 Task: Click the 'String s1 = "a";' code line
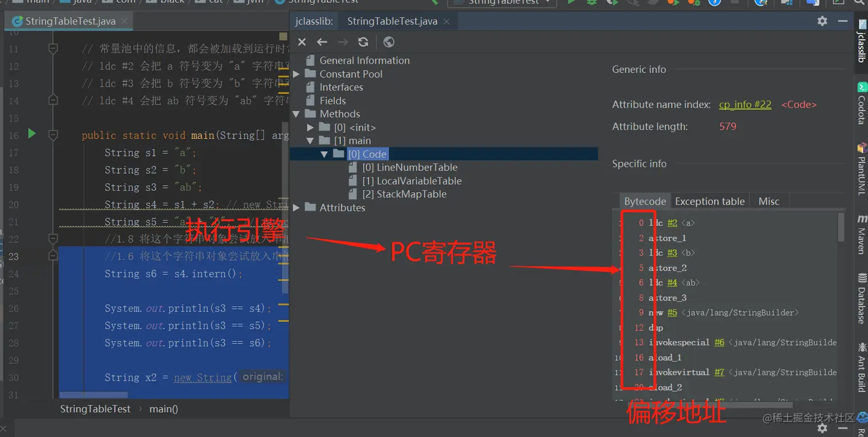click(150, 153)
